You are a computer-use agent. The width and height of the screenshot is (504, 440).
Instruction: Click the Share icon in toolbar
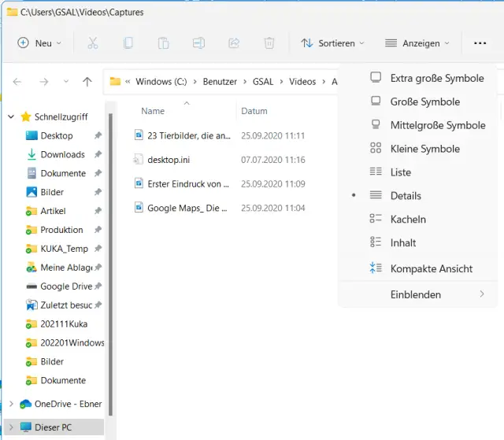pyautogui.click(x=234, y=43)
